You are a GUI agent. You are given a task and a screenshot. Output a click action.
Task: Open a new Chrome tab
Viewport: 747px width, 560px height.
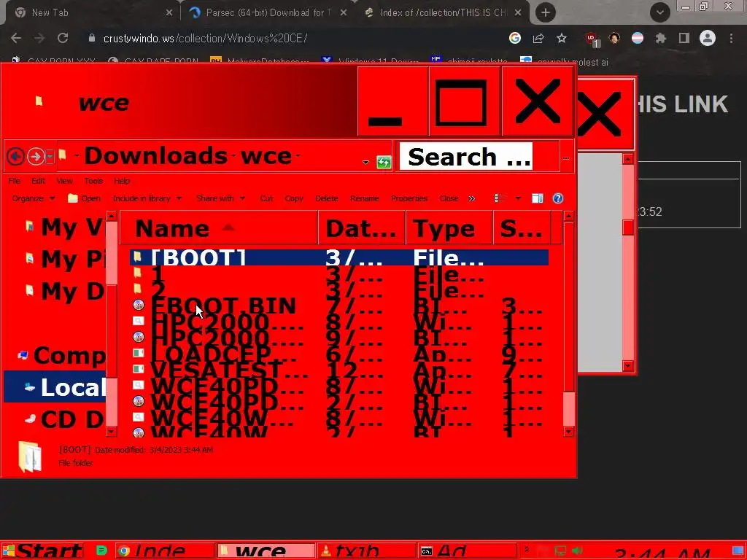(546, 13)
